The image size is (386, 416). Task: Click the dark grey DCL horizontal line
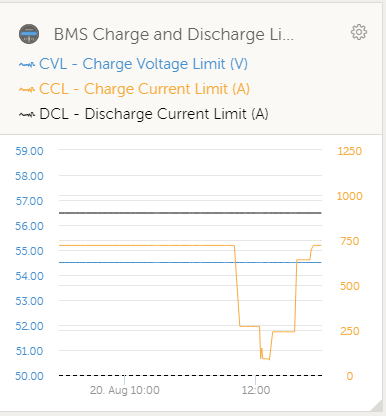(x=190, y=213)
